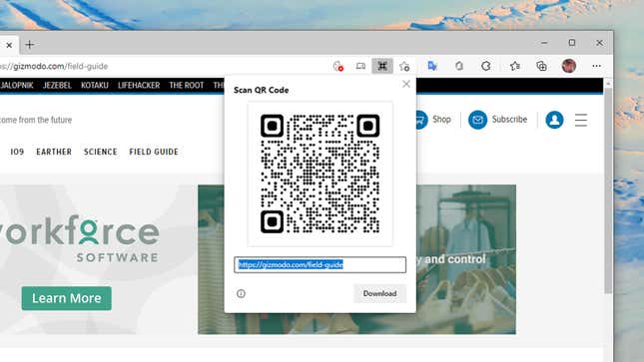644x362 pixels.
Task: Maximize the browser window
Action: tap(572, 43)
